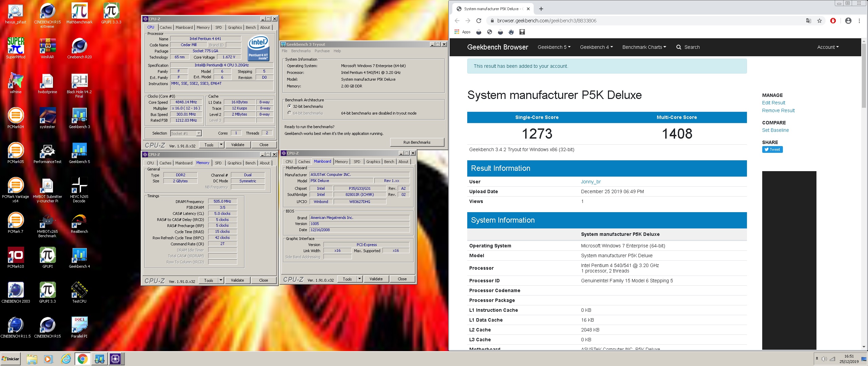Open the hexus_pifast desktop shortcut
This screenshot has width=868, height=366.
click(x=16, y=14)
